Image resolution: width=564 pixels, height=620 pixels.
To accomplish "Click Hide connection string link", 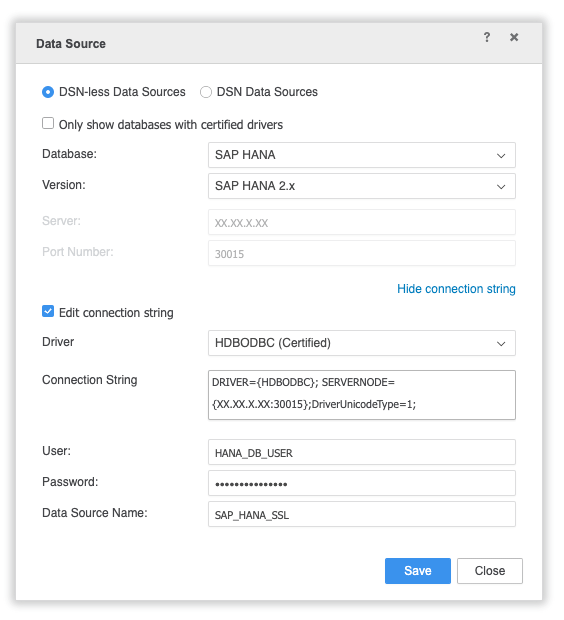I will pyautogui.click(x=456, y=289).
